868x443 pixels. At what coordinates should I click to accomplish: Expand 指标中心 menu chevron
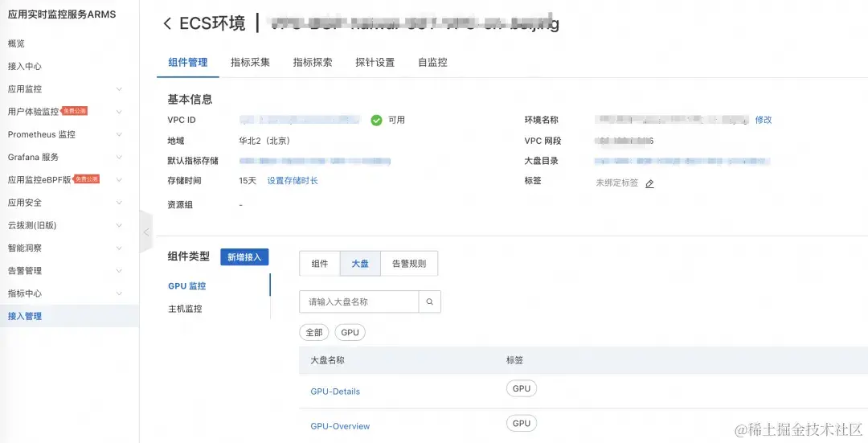click(119, 293)
